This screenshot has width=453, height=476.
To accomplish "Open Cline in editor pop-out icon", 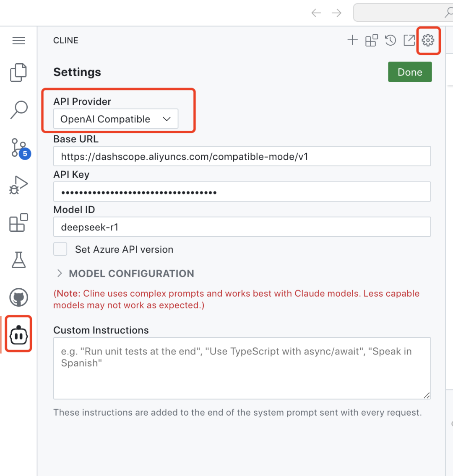I will [x=409, y=40].
